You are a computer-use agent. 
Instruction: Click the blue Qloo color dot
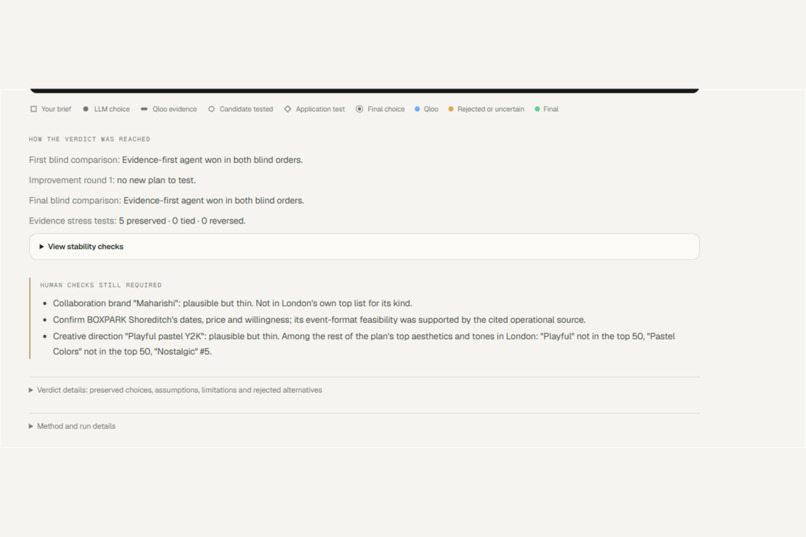coord(417,109)
